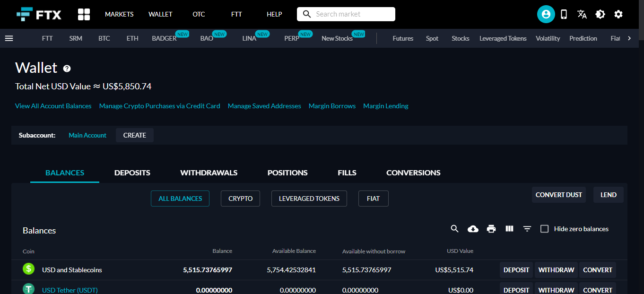This screenshot has height=294, width=644.
Task: Open the apps grid icon
Action: pos(84,14)
